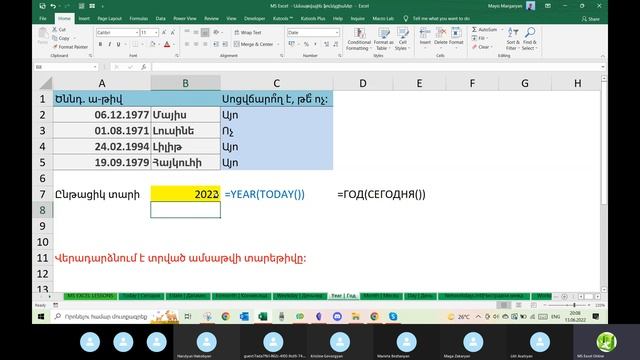The image size is (640, 360).
Task: Click yellow cell showing 2022
Action: [185, 194]
